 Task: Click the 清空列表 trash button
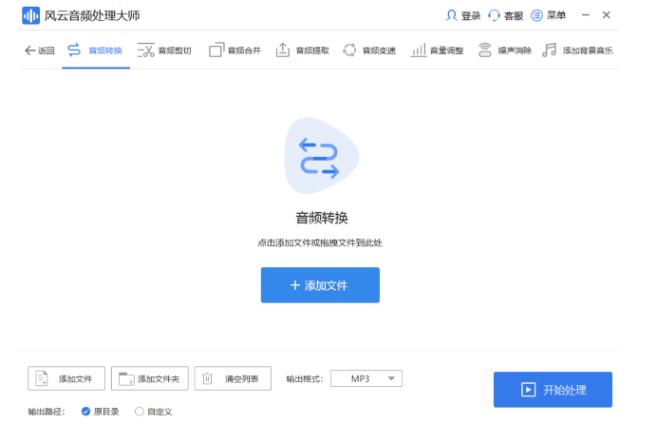(x=232, y=379)
